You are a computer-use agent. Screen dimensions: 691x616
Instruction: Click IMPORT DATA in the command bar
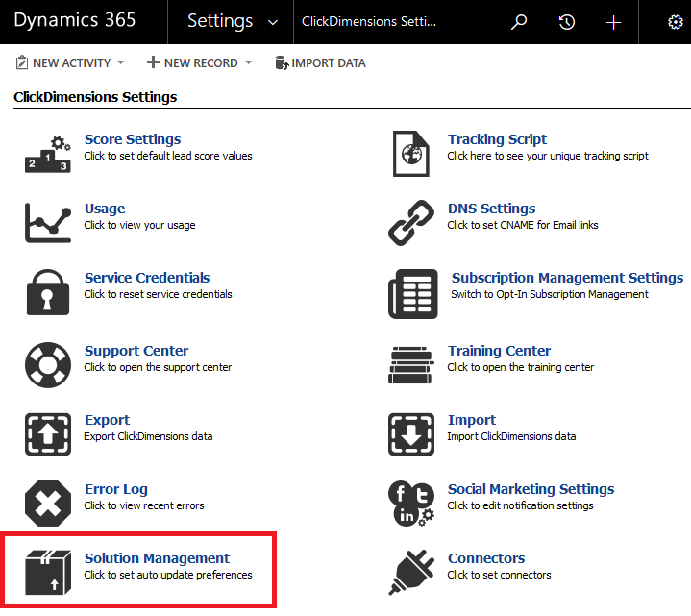[329, 63]
